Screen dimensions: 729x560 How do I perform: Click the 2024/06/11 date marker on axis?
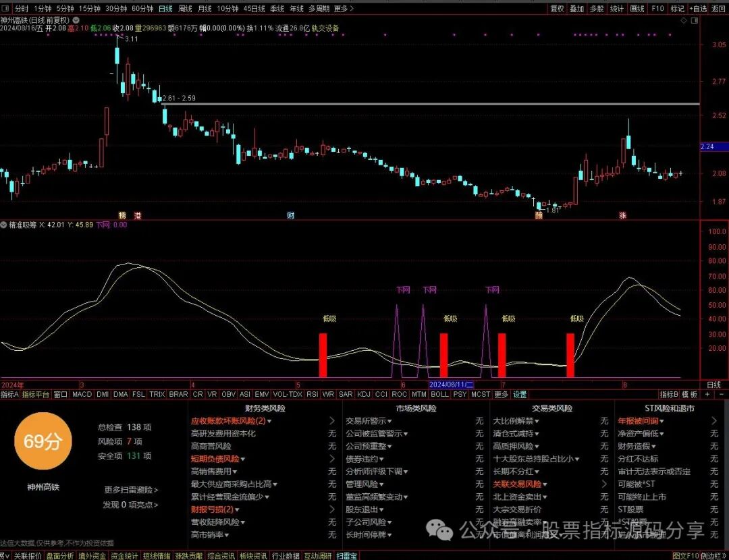coord(451,385)
